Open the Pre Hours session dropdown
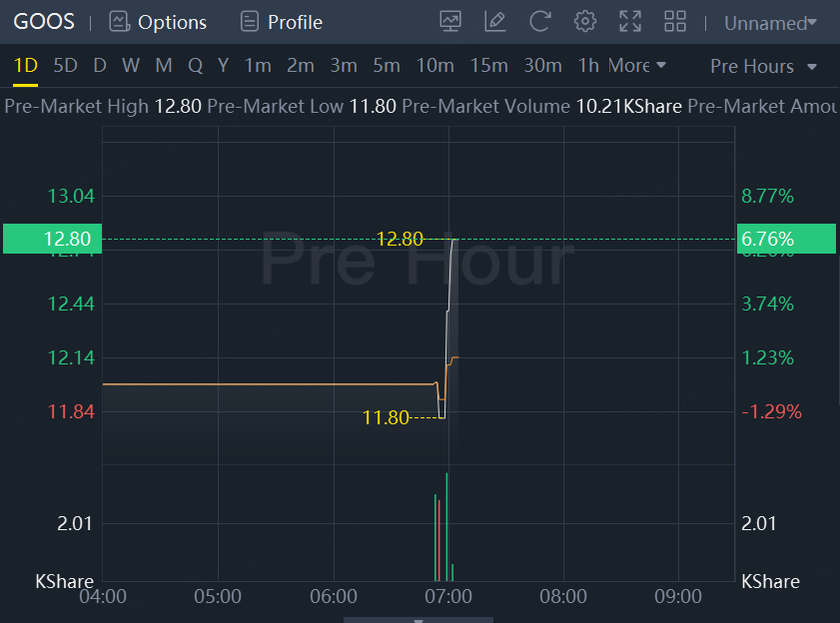This screenshot has width=840, height=623. point(763,66)
